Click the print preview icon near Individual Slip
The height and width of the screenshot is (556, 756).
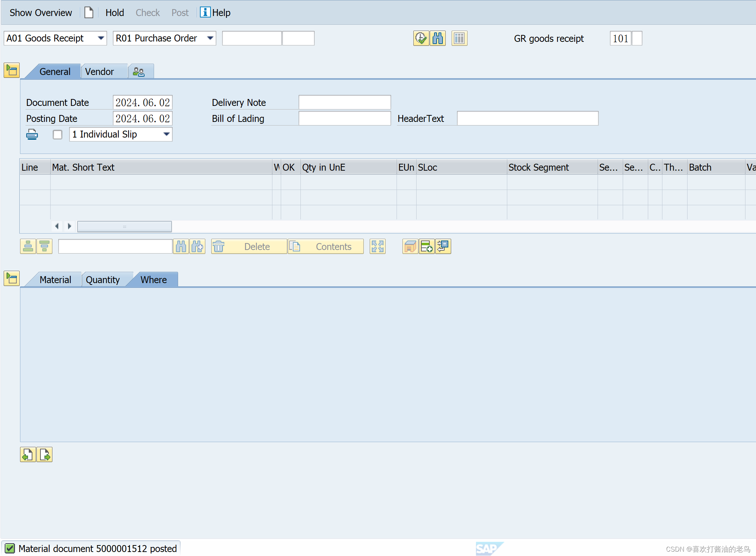coord(32,134)
